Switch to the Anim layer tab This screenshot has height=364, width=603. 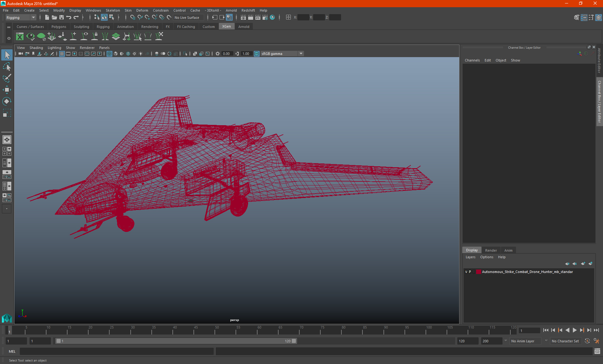click(x=508, y=250)
